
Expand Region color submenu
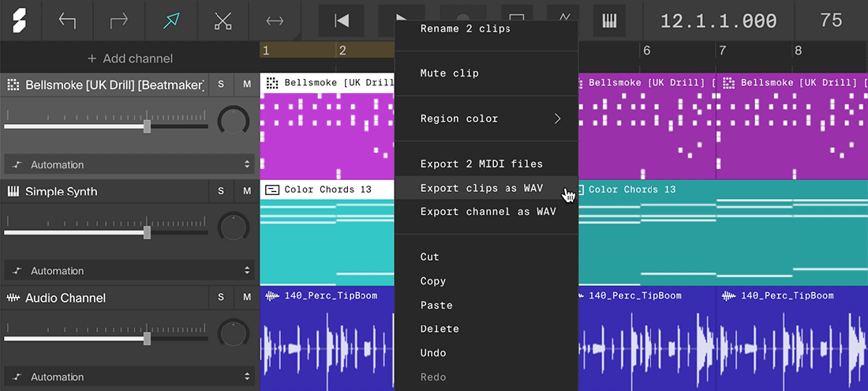[x=486, y=118]
